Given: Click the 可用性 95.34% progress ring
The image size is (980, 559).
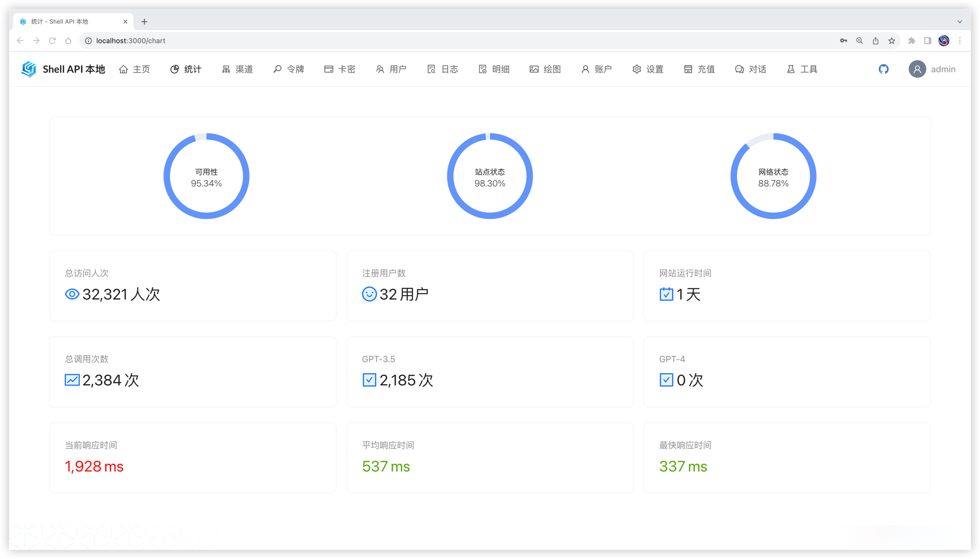Looking at the screenshot, I should click(206, 176).
